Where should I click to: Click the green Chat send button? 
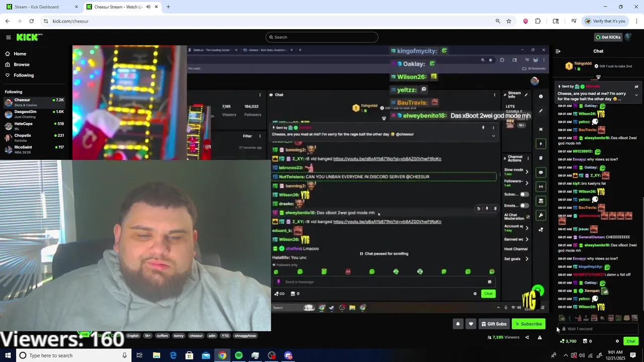click(x=631, y=341)
